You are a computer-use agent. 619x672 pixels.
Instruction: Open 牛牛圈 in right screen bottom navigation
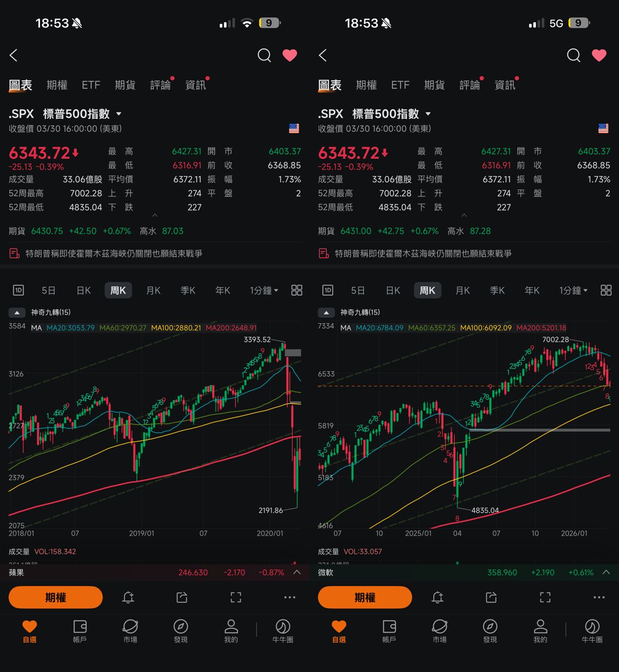click(x=592, y=631)
